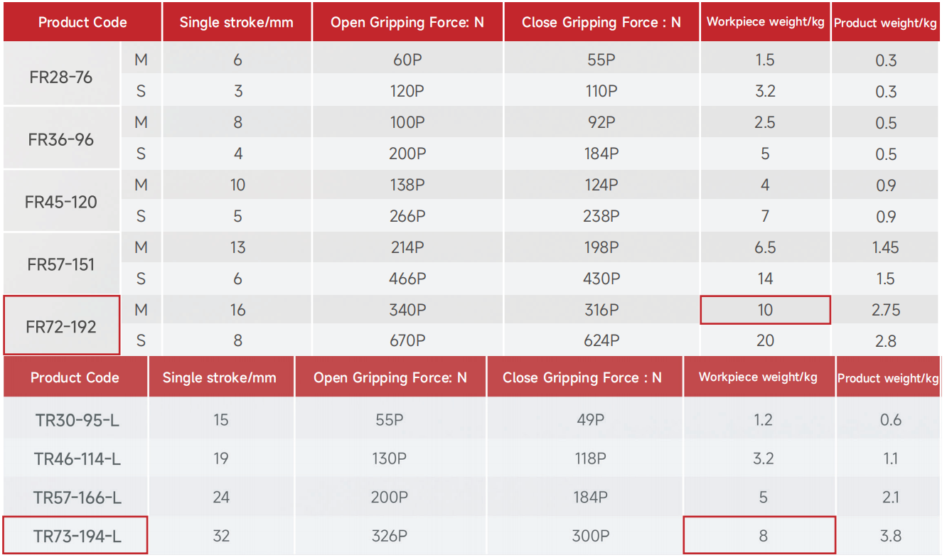Viewport: 947px width, 560px height.
Task: Click the highlighted FR72-192 product code cell
Action: click(61, 327)
